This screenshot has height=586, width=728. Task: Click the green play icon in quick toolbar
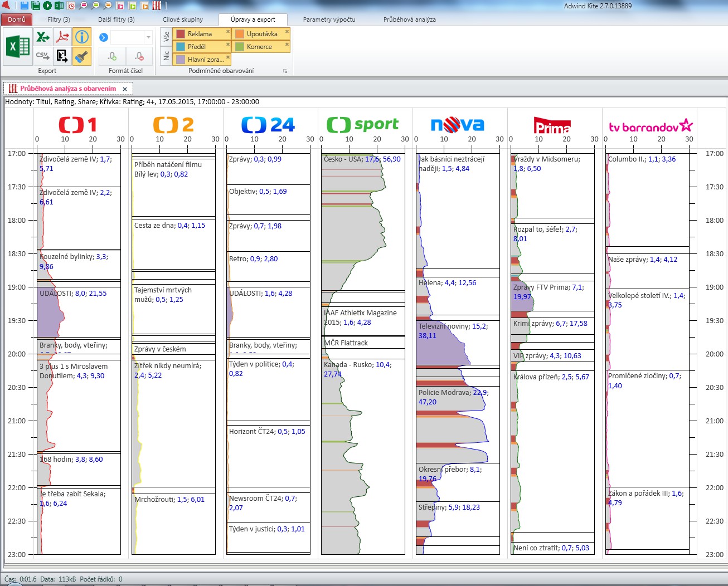coord(47,6)
